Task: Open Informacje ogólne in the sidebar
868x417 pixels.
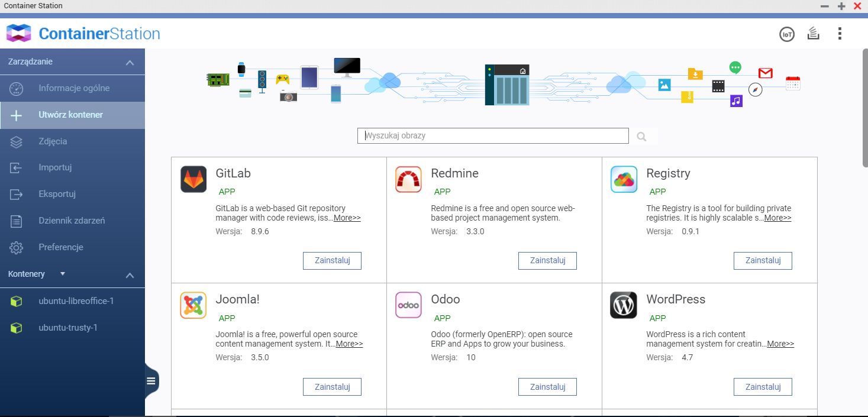Action: tap(72, 88)
